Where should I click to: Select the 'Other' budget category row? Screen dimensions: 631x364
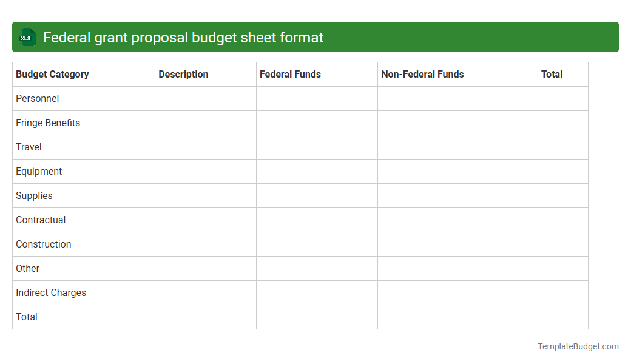click(x=27, y=268)
